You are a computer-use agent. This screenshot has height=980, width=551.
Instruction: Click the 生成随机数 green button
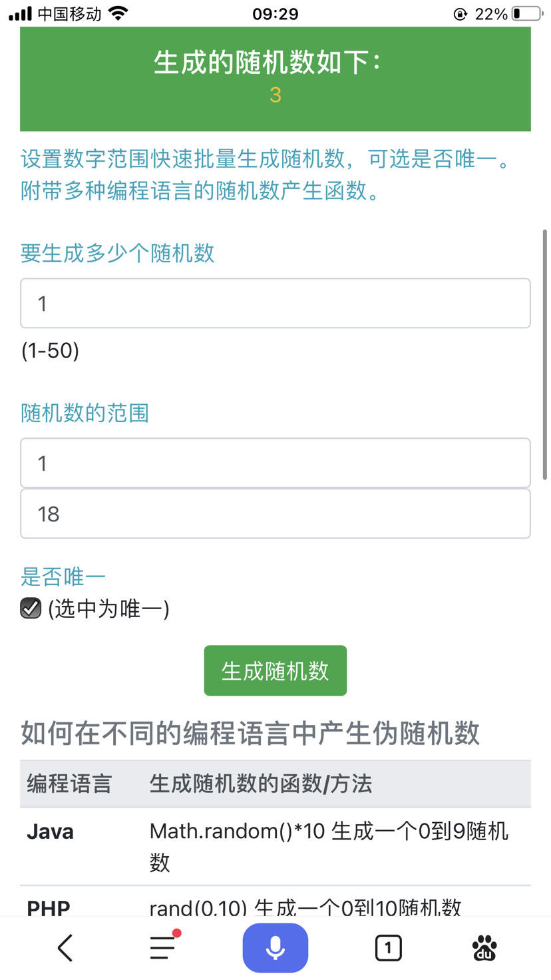click(x=275, y=670)
